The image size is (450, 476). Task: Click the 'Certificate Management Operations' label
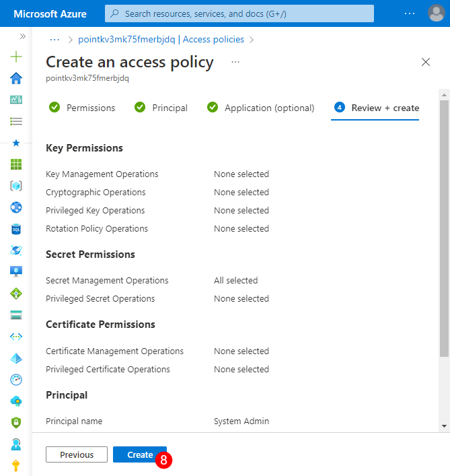tap(114, 351)
